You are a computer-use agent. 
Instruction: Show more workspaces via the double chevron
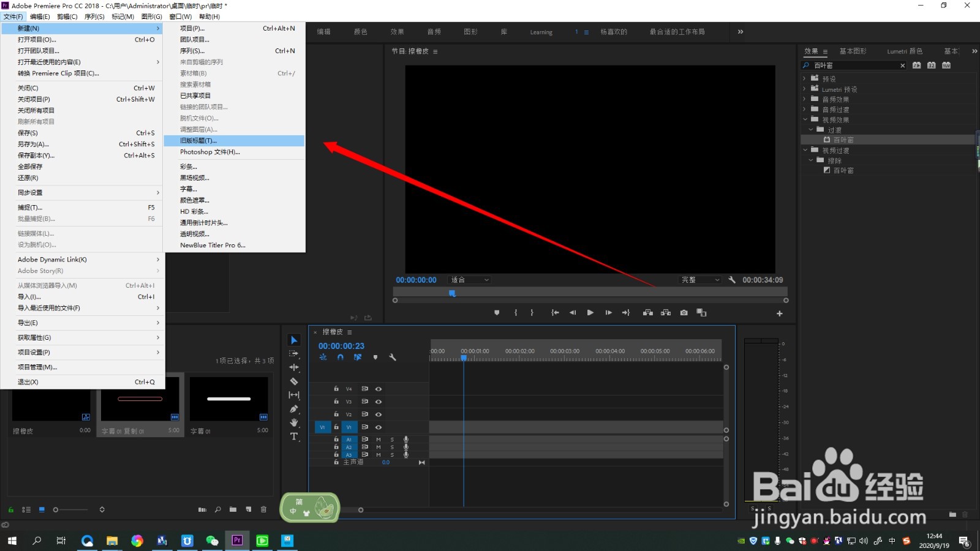[x=741, y=32]
